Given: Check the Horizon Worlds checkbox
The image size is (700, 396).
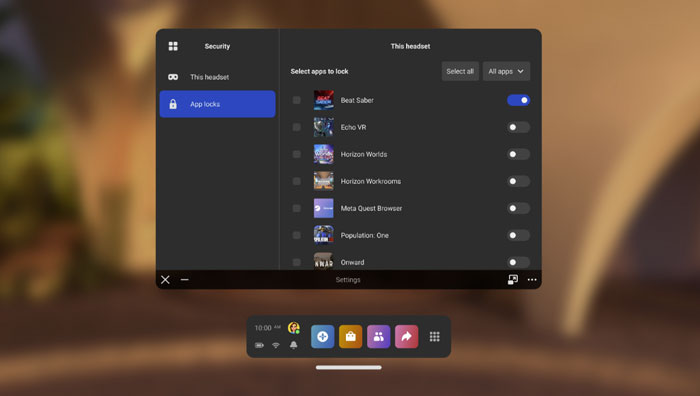Looking at the screenshot, I should tap(296, 154).
